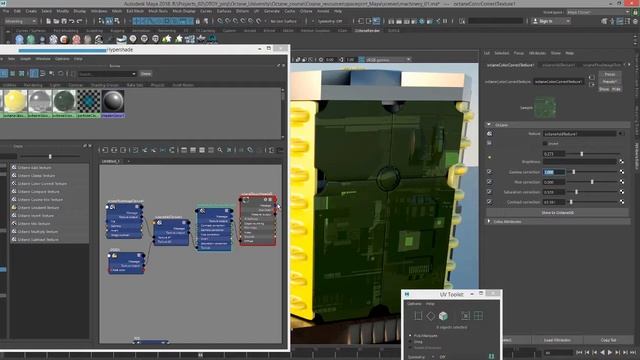This screenshot has height=360, width=640.
Task: Select Octane Gradient Texture in Create list
Action: (38, 207)
